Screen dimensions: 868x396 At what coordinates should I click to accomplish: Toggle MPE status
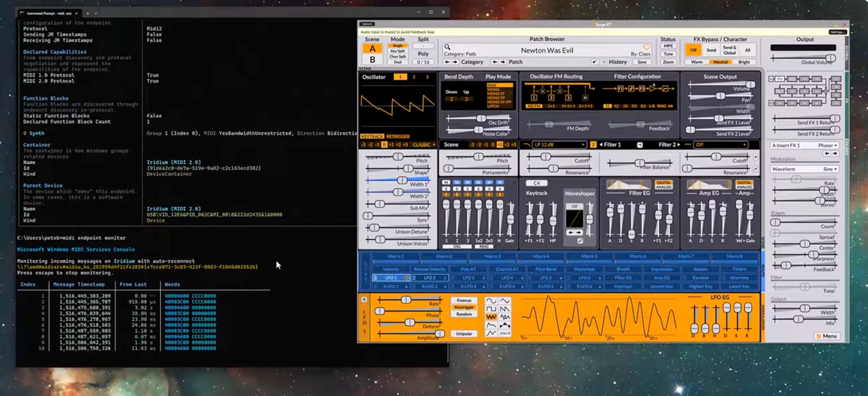(x=668, y=46)
